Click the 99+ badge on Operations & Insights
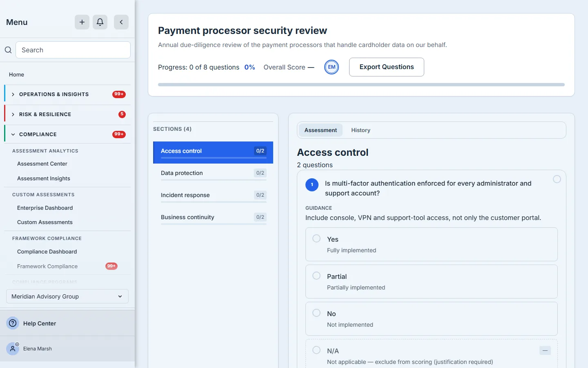The width and height of the screenshot is (588, 368). click(x=119, y=94)
